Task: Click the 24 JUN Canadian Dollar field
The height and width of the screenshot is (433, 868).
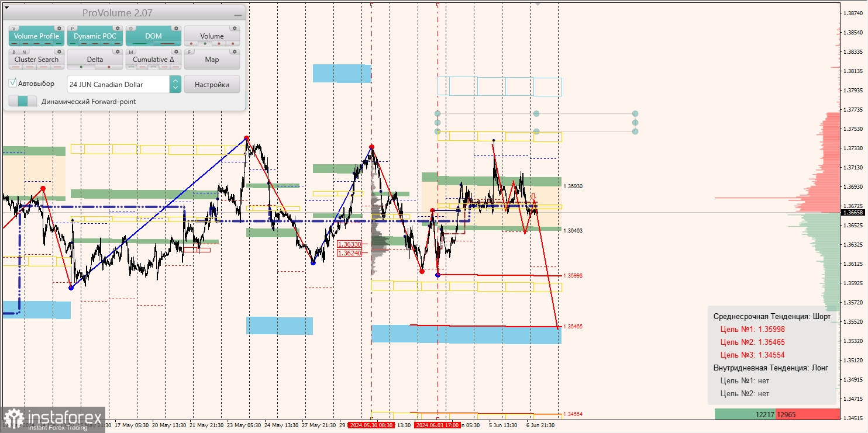Action: point(118,84)
